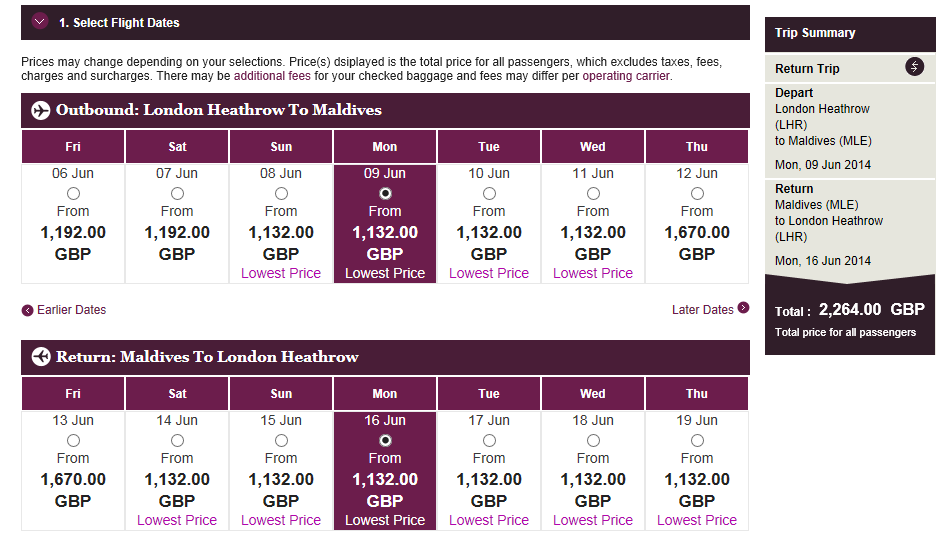Click the selected return 16 Jun cell
This screenshot has width=946, height=544.
(x=385, y=470)
